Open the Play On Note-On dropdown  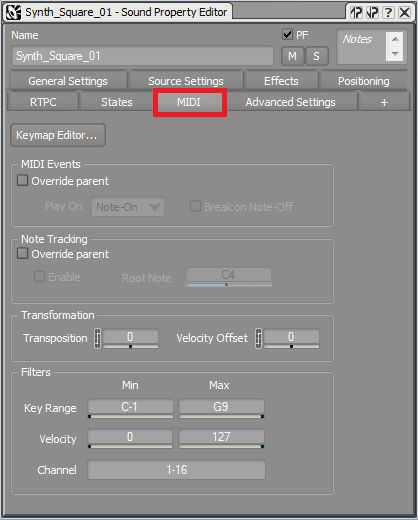[127, 207]
